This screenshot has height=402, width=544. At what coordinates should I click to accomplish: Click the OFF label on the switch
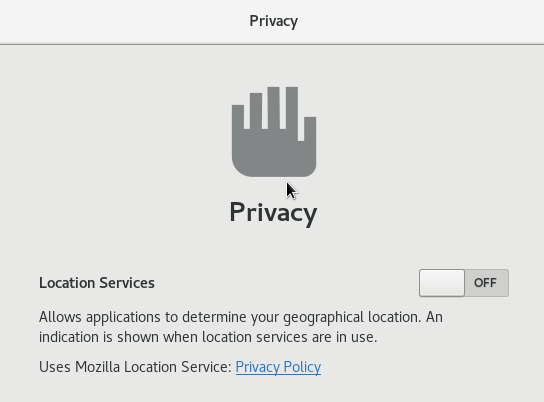coord(485,283)
